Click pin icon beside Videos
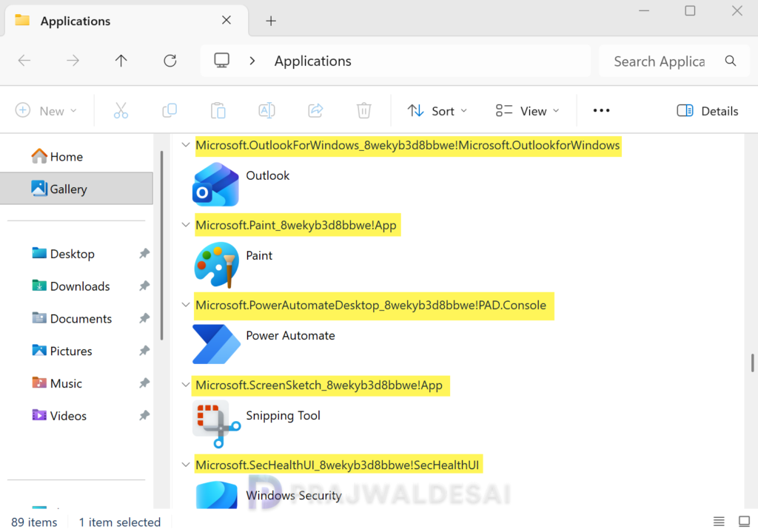 144,415
